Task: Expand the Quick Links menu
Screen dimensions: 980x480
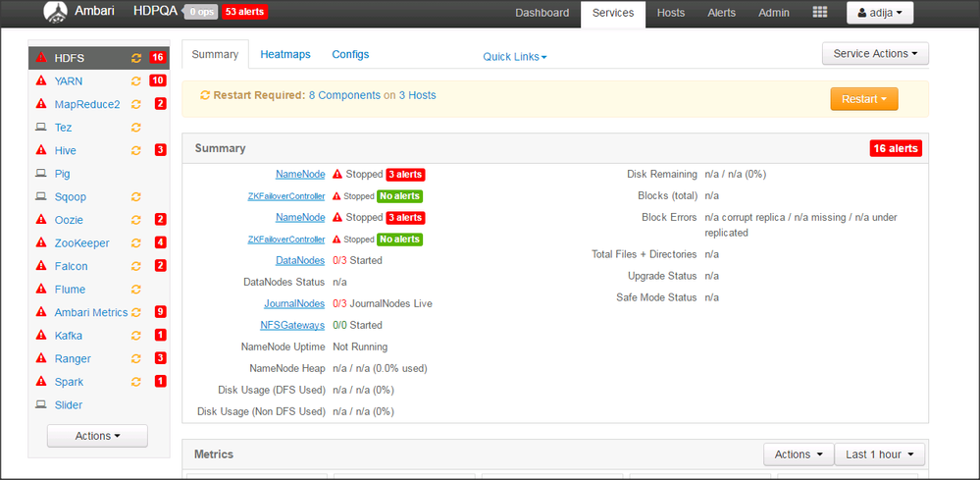Action: (514, 57)
